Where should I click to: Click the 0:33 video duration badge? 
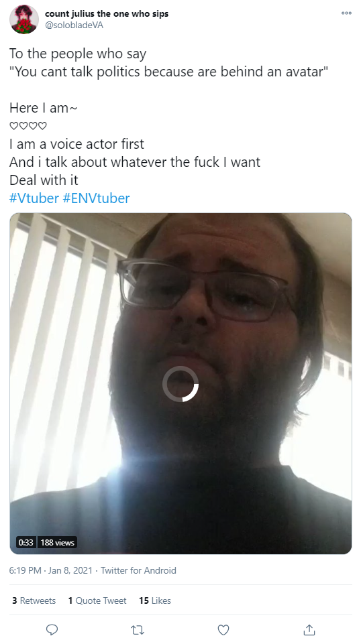click(x=25, y=542)
